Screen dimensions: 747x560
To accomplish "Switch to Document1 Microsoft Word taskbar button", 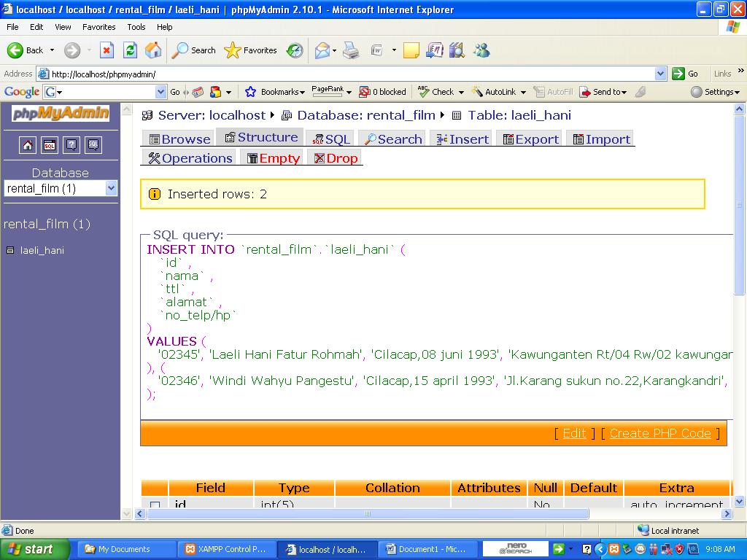I will point(427,549).
